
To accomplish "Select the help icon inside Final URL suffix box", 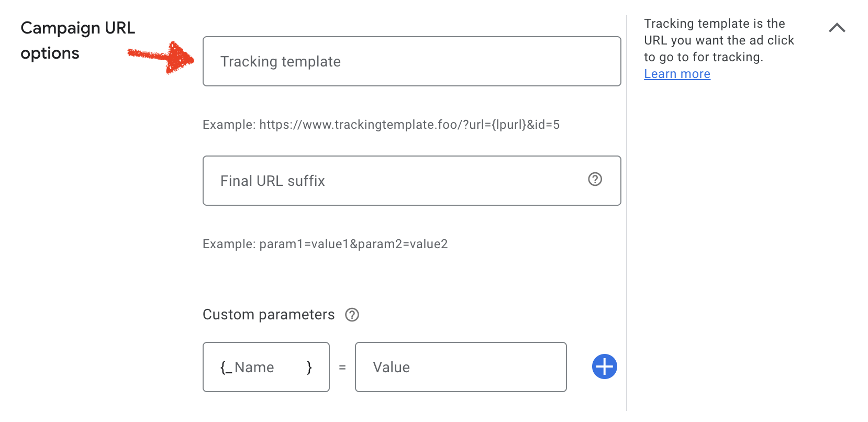I will tap(594, 180).
